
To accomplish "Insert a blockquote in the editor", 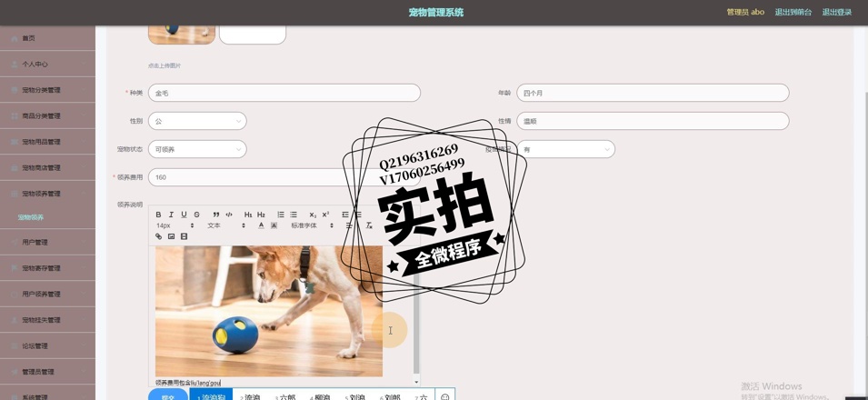I will (x=216, y=215).
